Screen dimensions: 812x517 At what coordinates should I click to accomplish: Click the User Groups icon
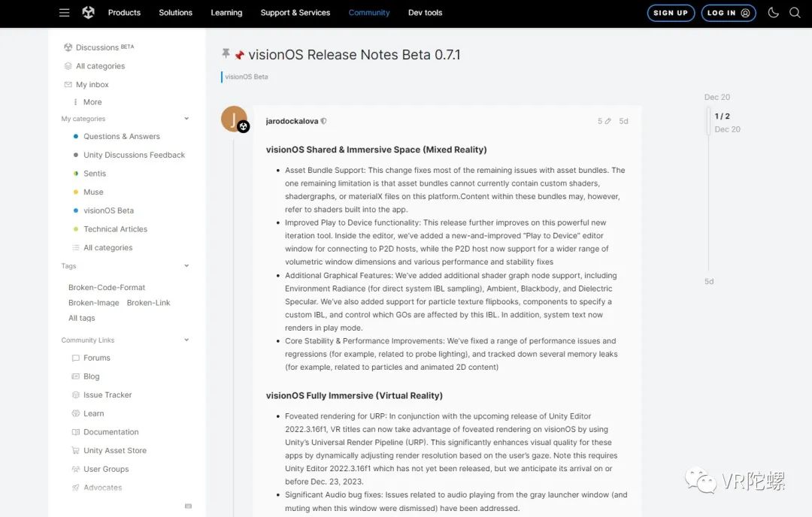pos(76,469)
